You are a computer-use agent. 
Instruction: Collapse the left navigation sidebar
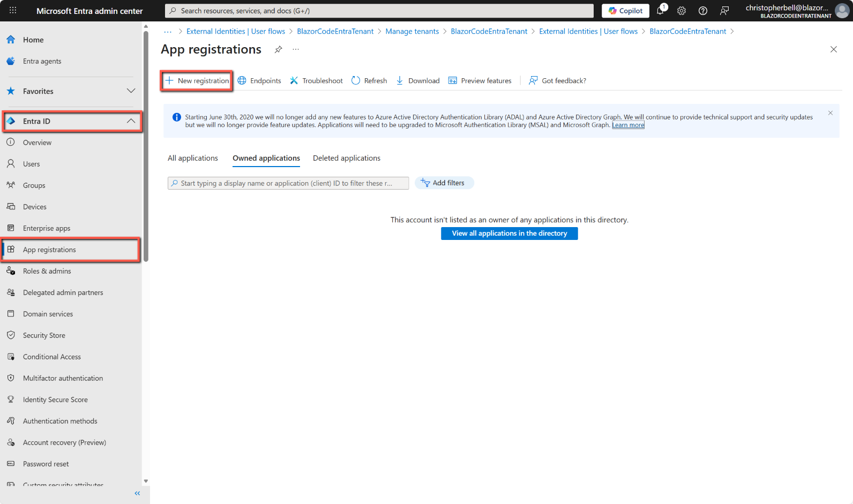click(137, 493)
